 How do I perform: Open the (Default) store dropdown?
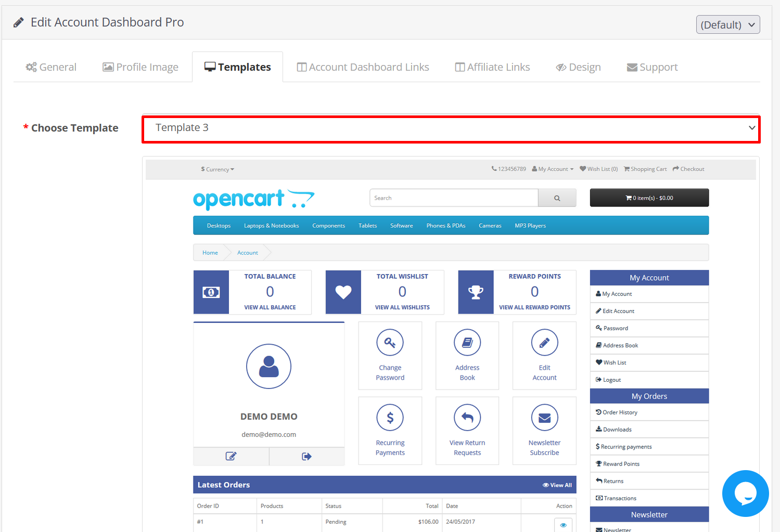(728, 24)
